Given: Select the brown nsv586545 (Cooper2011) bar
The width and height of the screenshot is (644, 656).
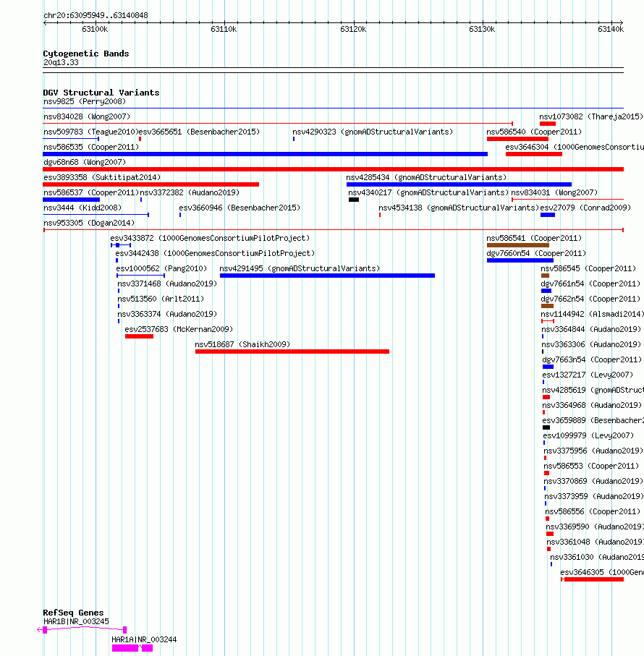Looking at the screenshot, I should 545,276.
